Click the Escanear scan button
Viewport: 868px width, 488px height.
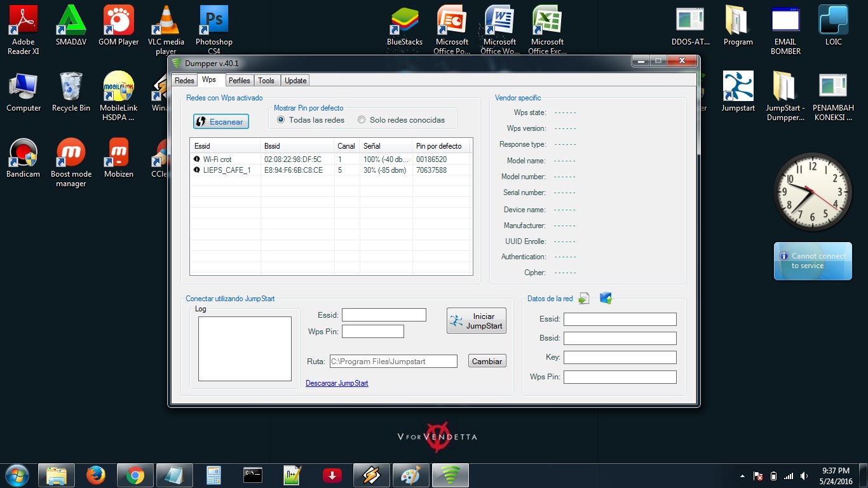(x=221, y=121)
